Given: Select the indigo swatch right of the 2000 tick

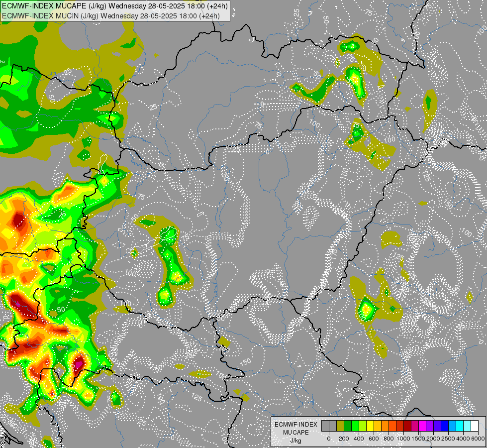Looking at the screenshot, I should click(438, 426).
